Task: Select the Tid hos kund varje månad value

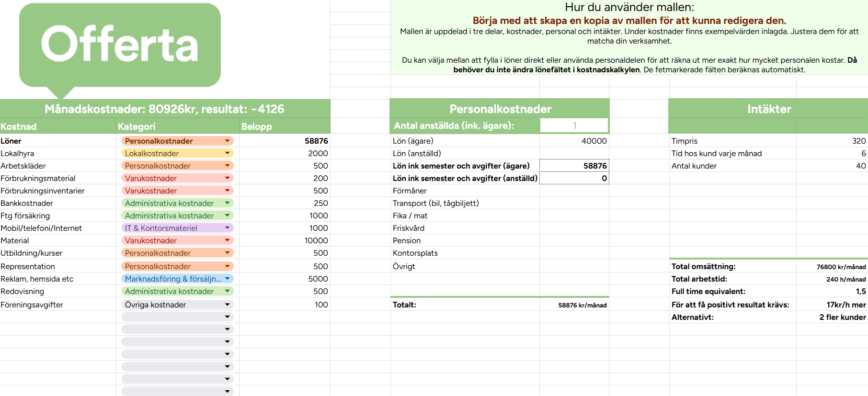Action: pyautogui.click(x=832, y=153)
